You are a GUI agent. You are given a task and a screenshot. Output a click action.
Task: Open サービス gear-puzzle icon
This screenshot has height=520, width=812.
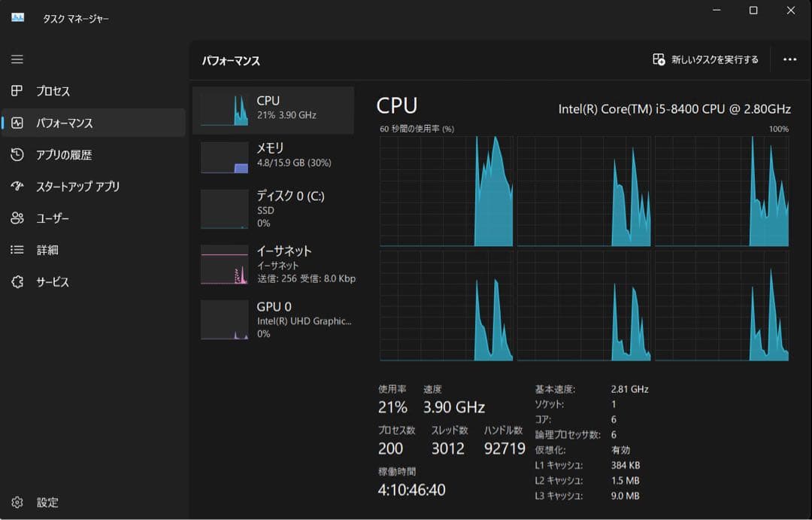17,281
